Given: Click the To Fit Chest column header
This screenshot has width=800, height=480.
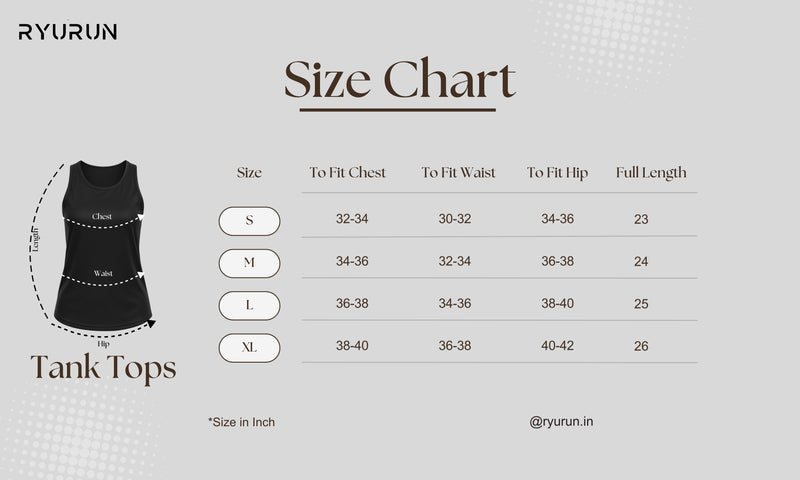Looking at the screenshot, I should tap(347, 172).
